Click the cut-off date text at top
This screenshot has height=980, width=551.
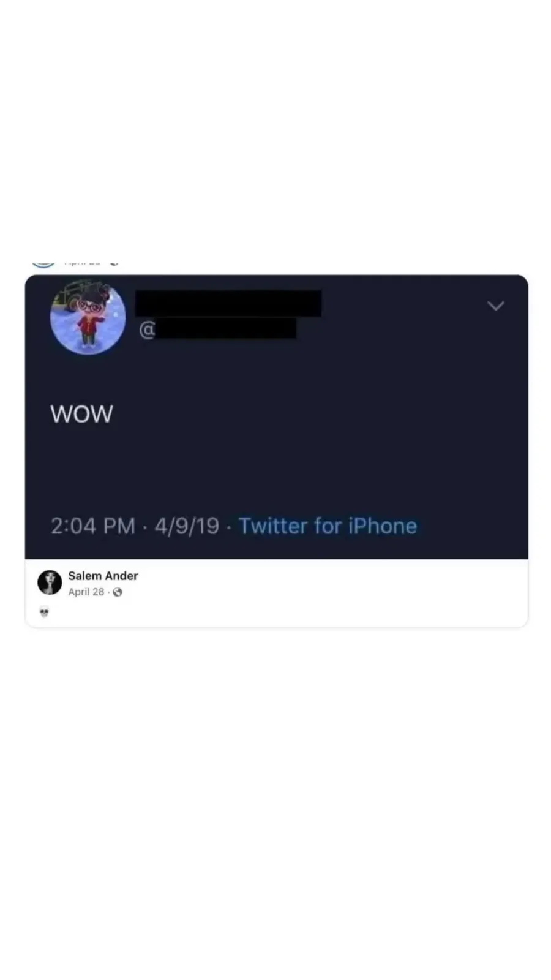[x=82, y=263]
